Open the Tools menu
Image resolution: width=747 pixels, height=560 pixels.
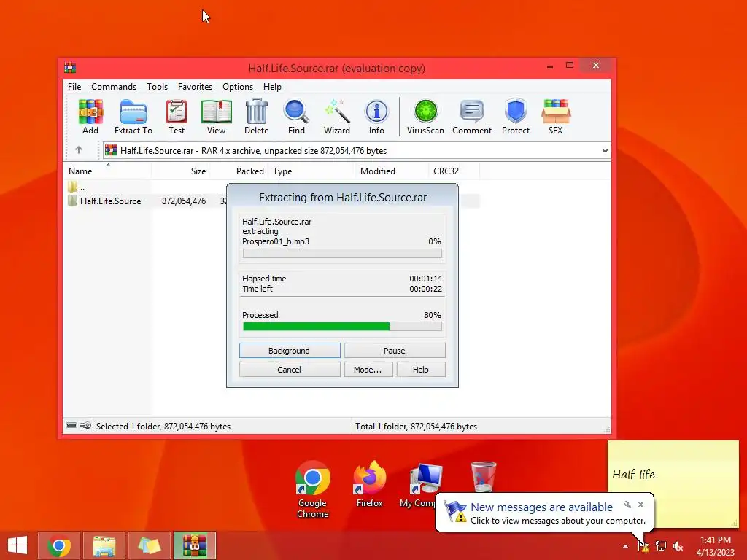pyautogui.click(x=158, y=87)
